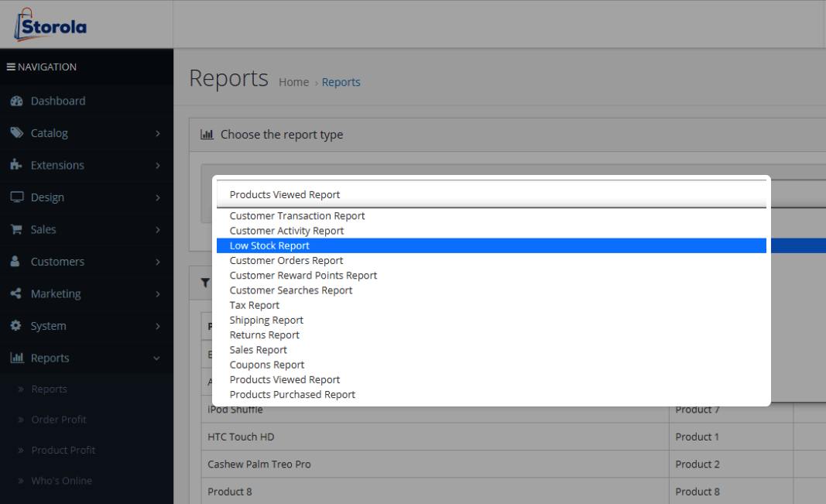This screenshot has height=504, width=826.
Task: Click the System gear icon
Action: point(16,326)
